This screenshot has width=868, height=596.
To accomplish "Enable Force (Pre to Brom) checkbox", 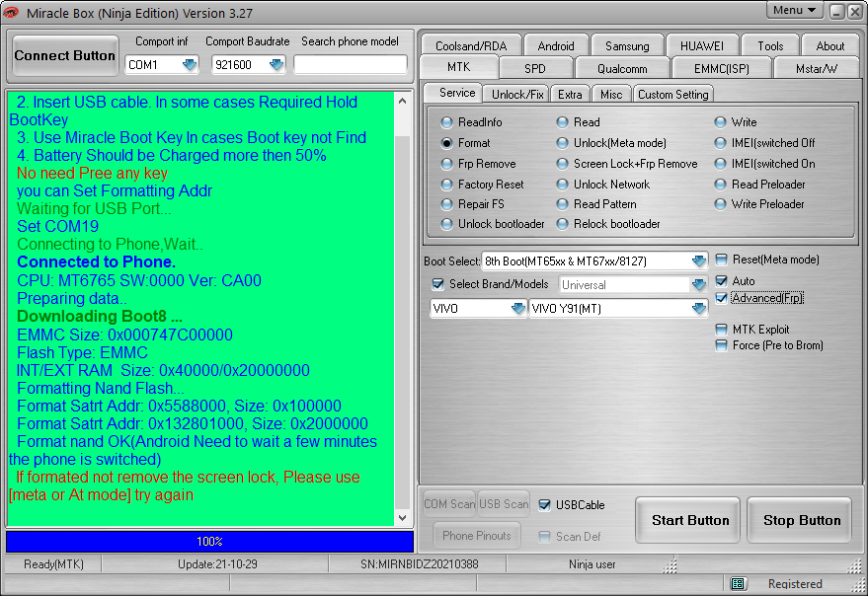I will pos(721,346).
